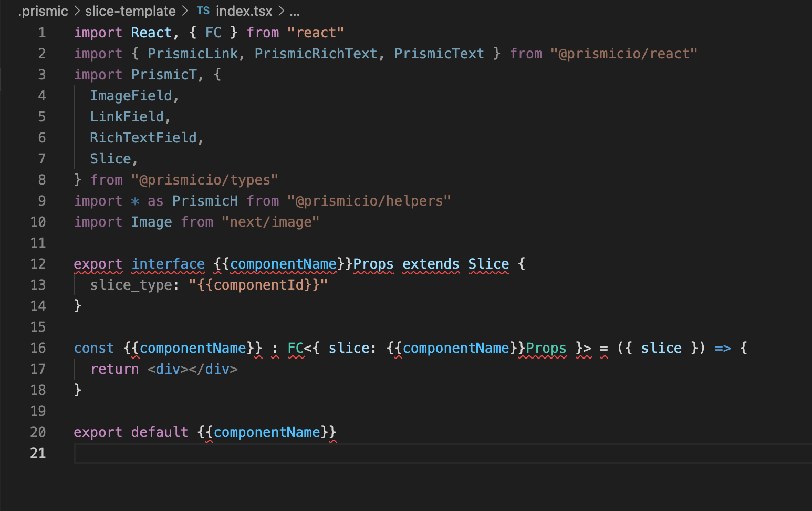Open the .prismic breadcrumb folder
Screen dimensions: 812x511
click(x=43, y=11)
